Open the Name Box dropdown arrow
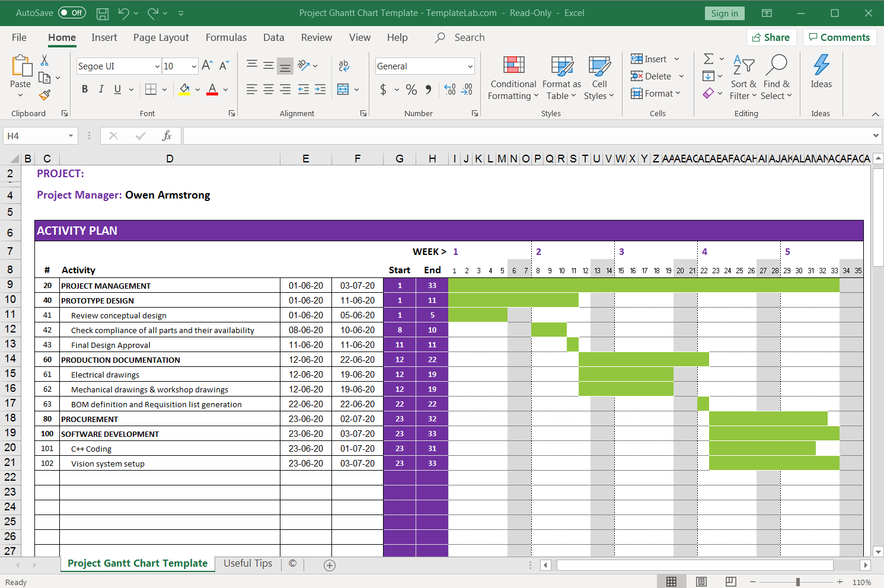This screenshot has width=884, height=588. coord(71,136)
